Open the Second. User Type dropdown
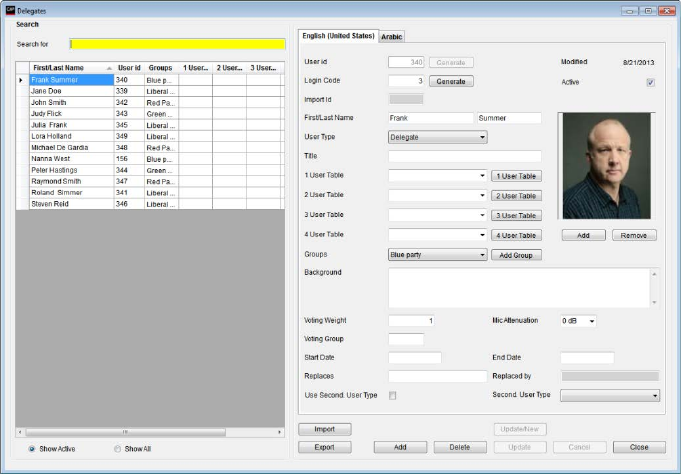The image size is (681, 474). pyautogui.click(x=610, y=396)
